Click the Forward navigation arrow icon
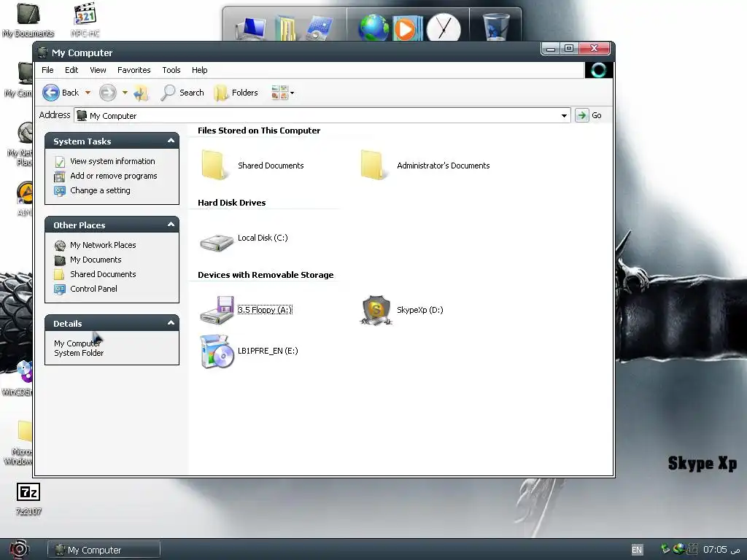 coord(108,93)
